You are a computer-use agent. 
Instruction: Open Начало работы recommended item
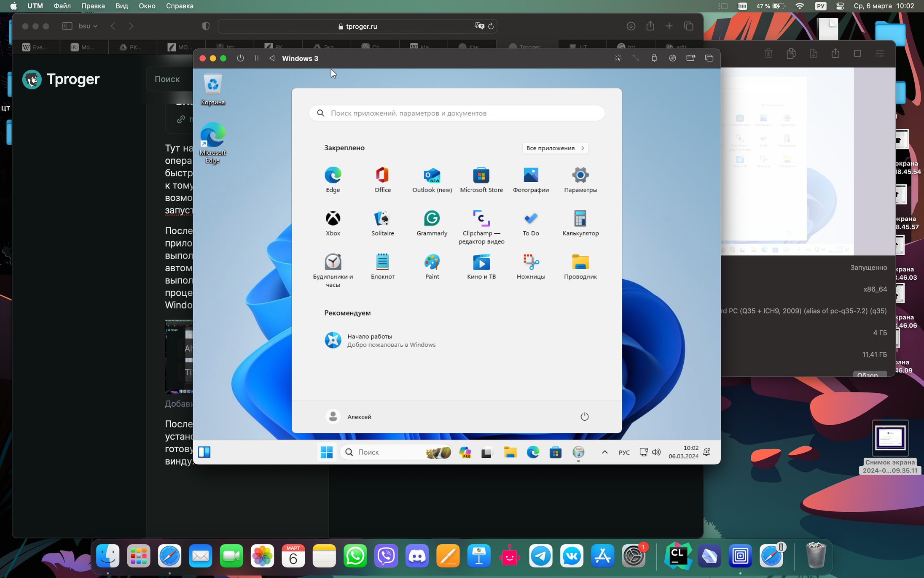(379, 340)
